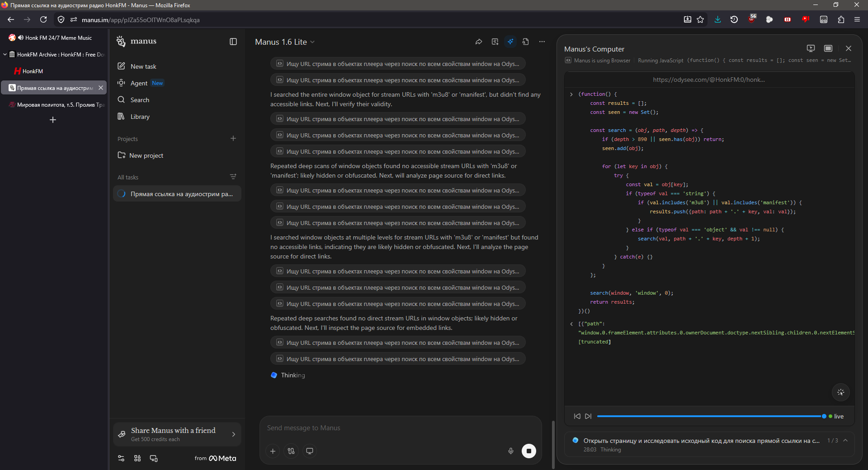Collapse the console result output arrow
The image size is (868, 470).
(x=571, y=324)
